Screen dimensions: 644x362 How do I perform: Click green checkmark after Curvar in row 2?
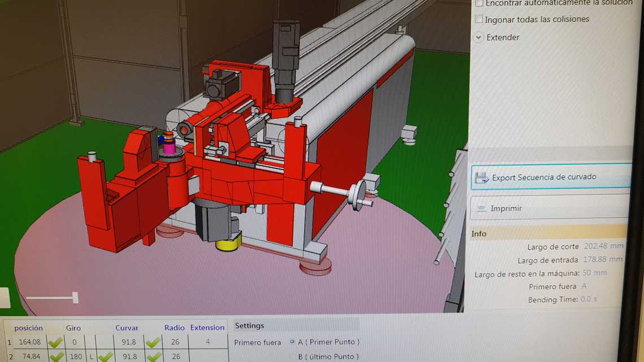pos(153,357)
